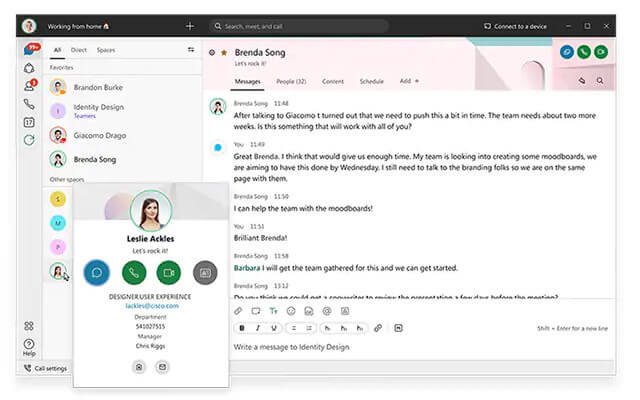Toggle the numbered list button

pos(309,328)
